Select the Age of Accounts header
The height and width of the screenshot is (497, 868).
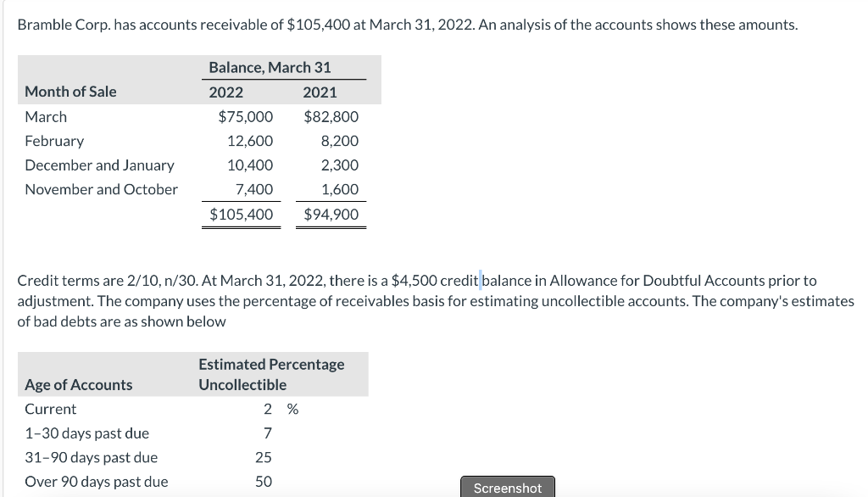point(79,384)
